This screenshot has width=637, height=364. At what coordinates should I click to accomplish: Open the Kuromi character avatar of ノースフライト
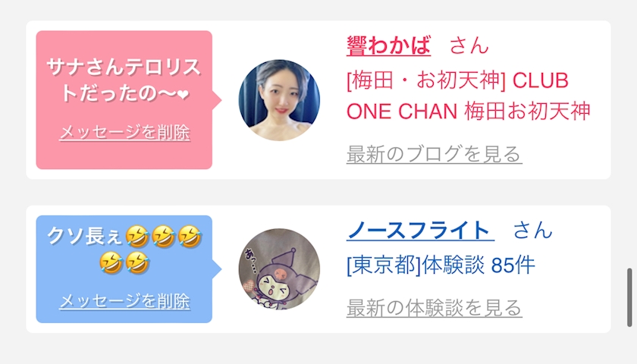pyautogui.click(x=279, y=269)
